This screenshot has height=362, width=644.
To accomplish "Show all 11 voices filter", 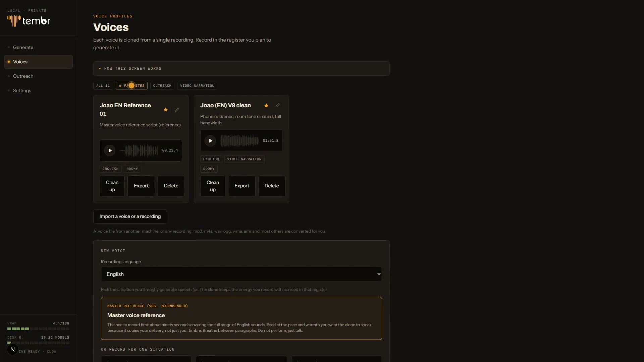I will point(103,86).
